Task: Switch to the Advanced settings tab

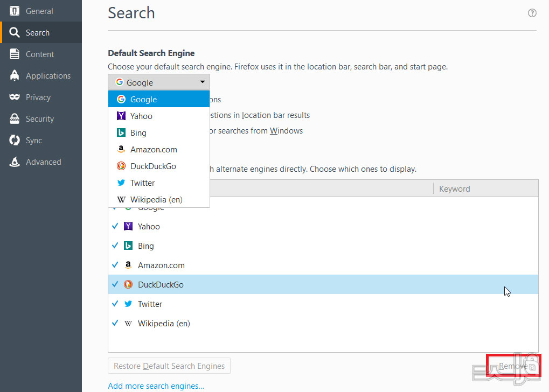Action: [x=41, y=162]
